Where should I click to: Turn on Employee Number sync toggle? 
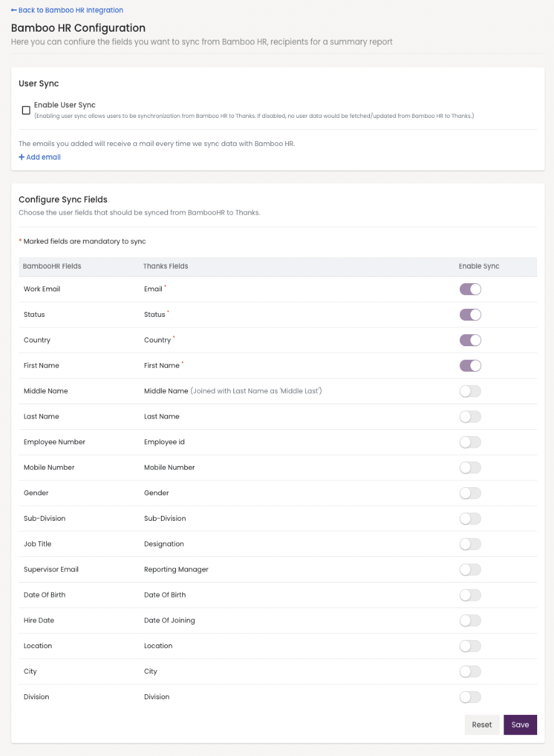(x=470, y=442)
